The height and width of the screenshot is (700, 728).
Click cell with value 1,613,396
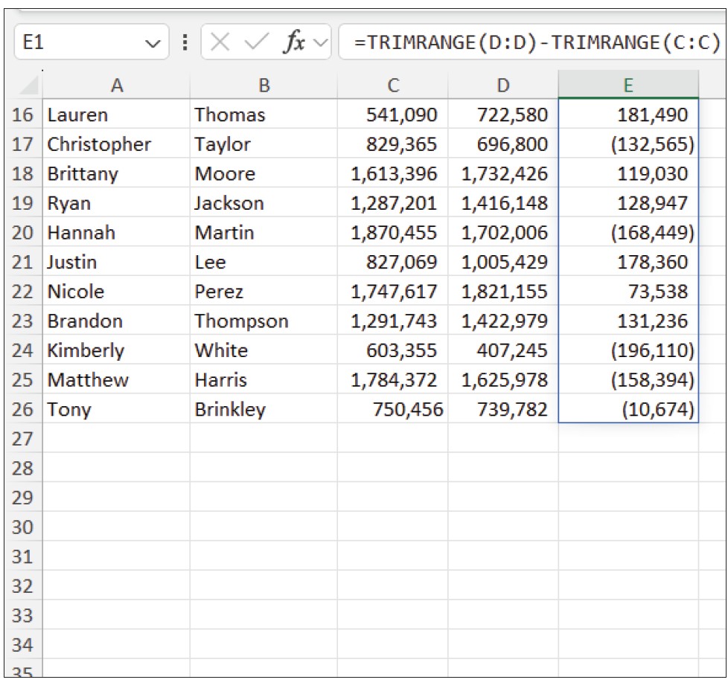tap(393, 174)
